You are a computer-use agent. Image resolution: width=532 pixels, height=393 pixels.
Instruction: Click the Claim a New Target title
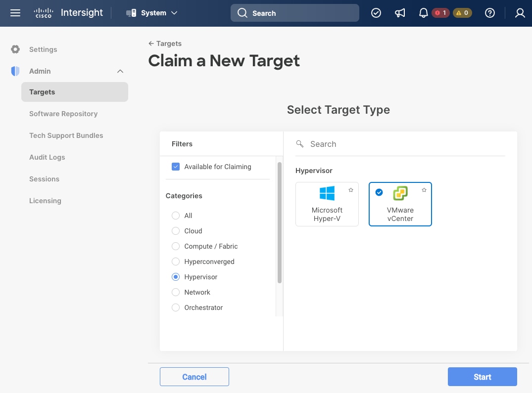(224, 61)
